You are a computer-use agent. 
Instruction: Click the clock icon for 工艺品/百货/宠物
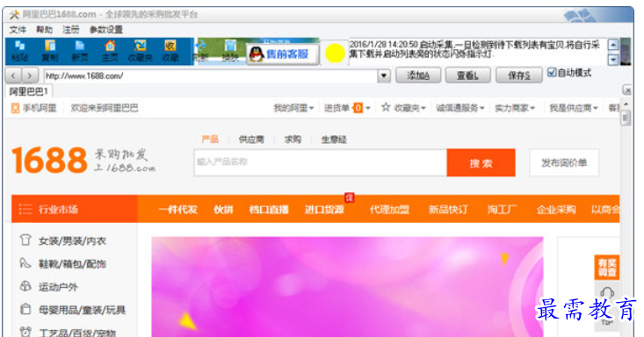[x=25, y=332]
